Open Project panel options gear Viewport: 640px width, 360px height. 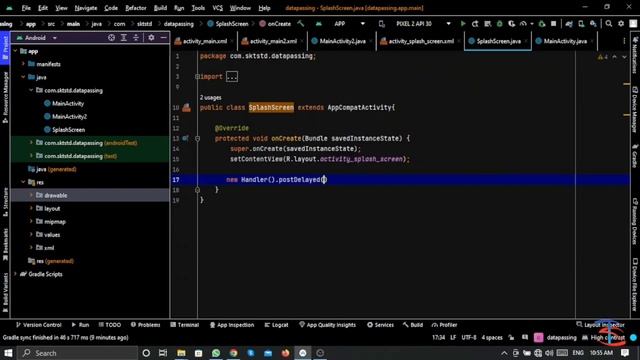click(x=151, y=38)
